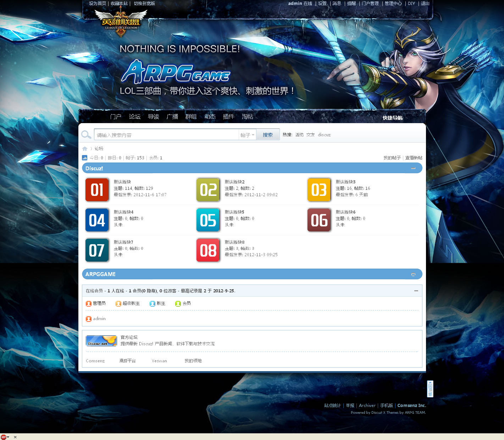Click the 搜索 search button
This screenshot has width=504, height=440.
coord(268,135)
